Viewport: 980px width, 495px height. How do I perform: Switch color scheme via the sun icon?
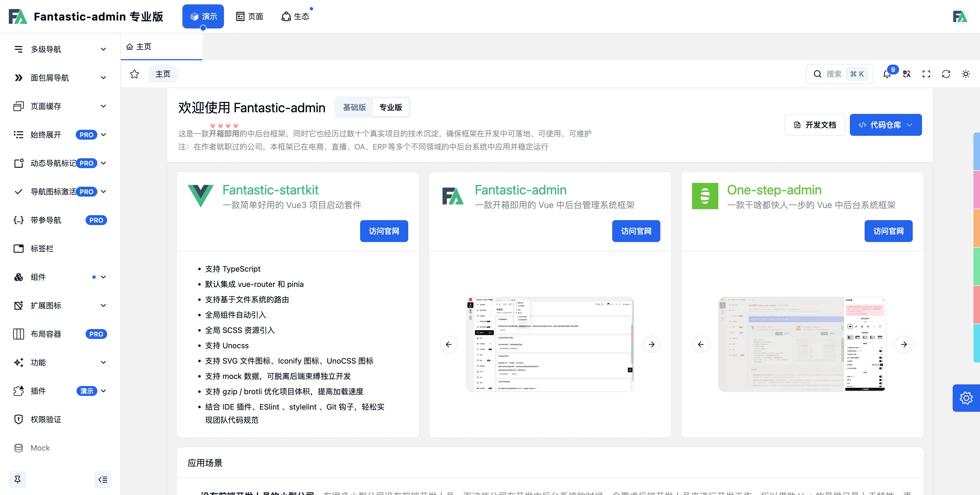coord(966,74)
